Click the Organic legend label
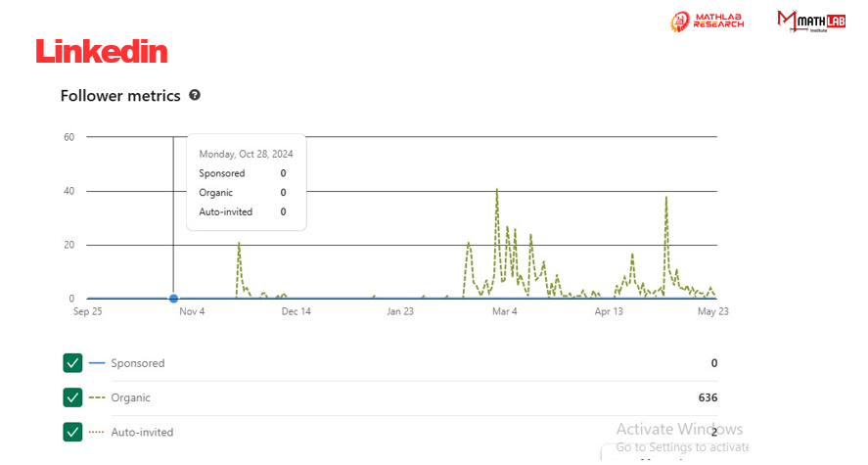The width and height of the screenshot is (868, 465). [x=131, y=397]
